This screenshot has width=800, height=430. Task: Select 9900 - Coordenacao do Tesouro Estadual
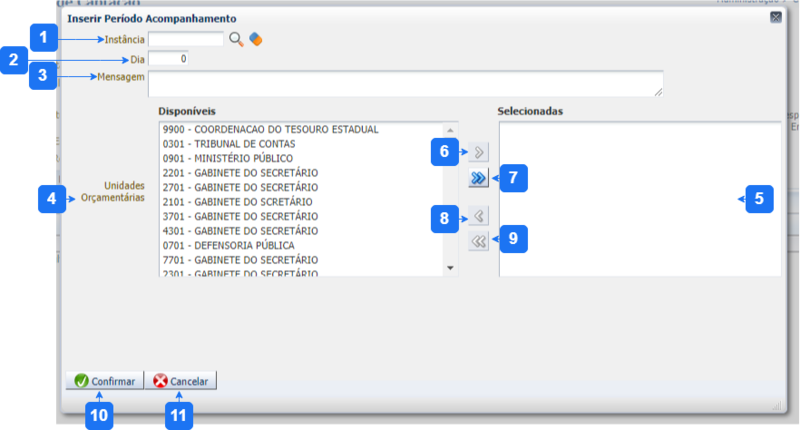pos(270,130)
